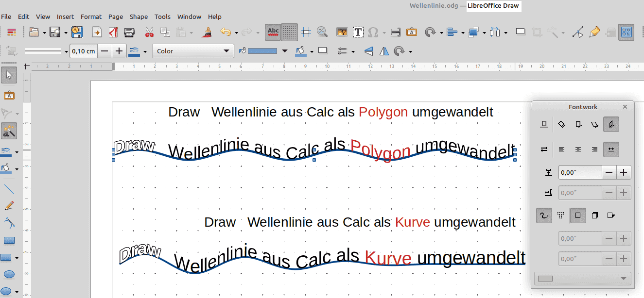Select Fontwork Rotate option

point(561,125)
